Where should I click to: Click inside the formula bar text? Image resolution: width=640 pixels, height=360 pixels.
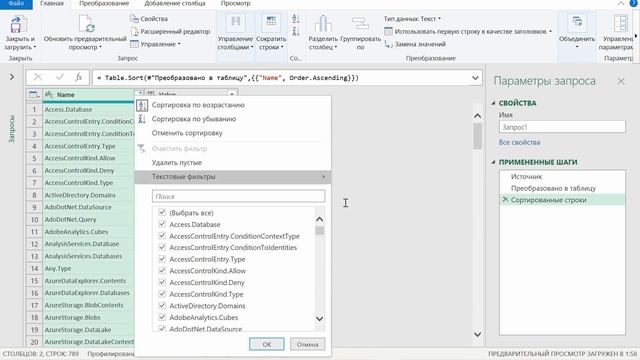pos(282,78)
